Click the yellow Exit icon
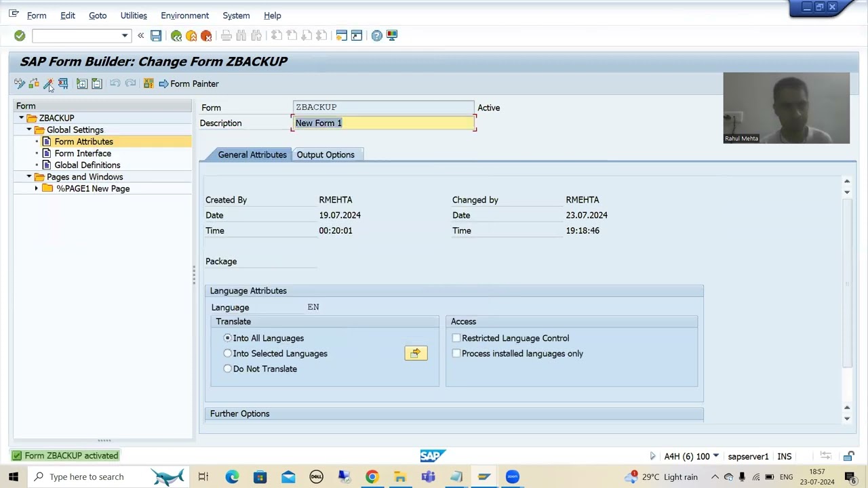 (x=191, y=35)
